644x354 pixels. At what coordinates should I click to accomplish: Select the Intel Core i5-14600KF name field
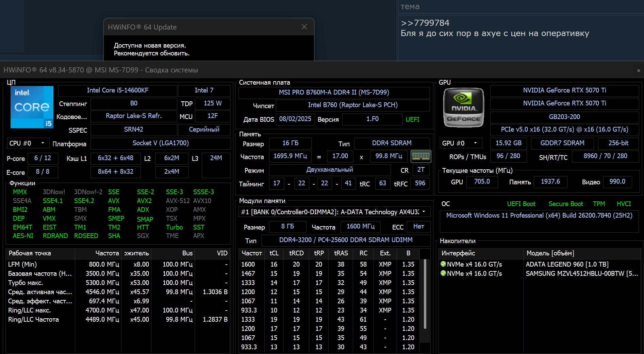[x=118, y=90]
